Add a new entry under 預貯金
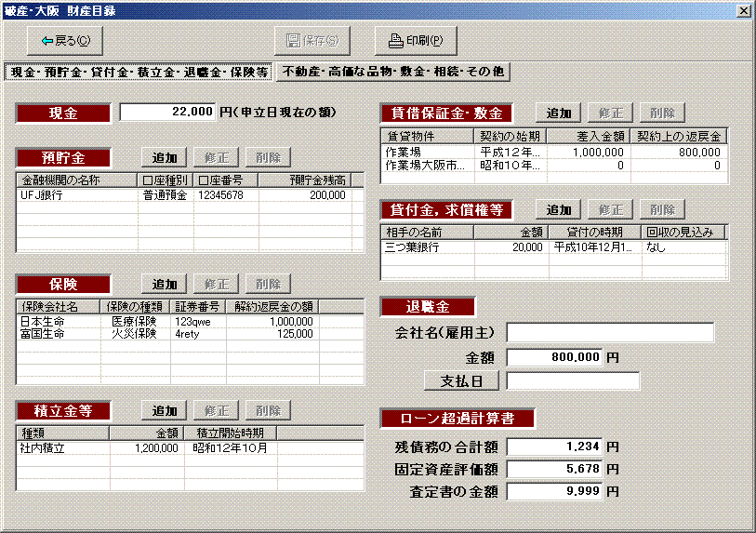 165,157
